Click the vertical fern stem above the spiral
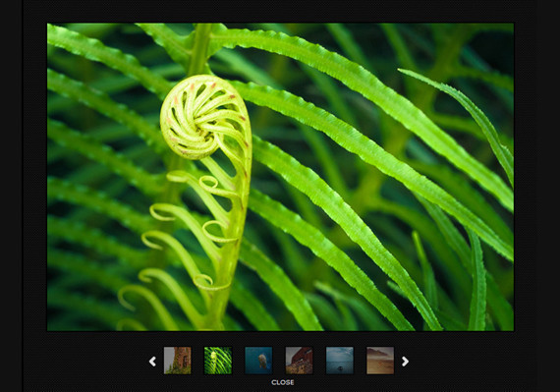Viewport: 560px width, 392px height. click(200, 49)
